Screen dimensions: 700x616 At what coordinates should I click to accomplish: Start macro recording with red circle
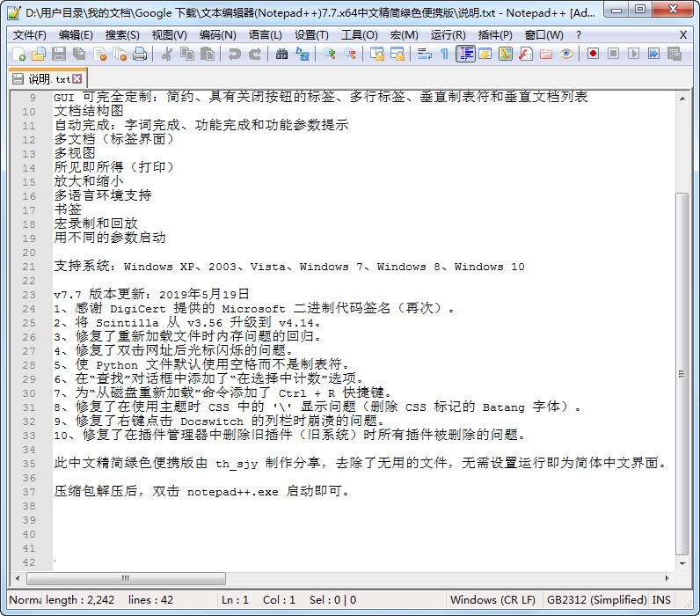click(x=593, y=54)
